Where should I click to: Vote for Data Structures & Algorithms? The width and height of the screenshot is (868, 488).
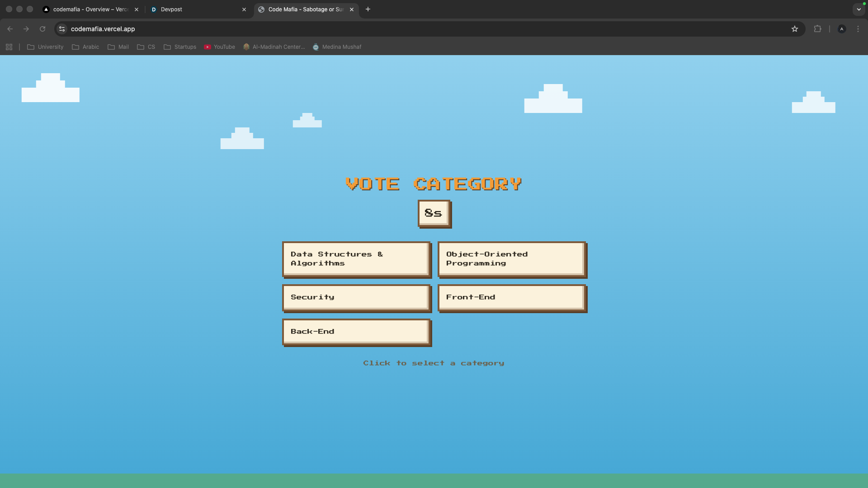pos(356,258)
